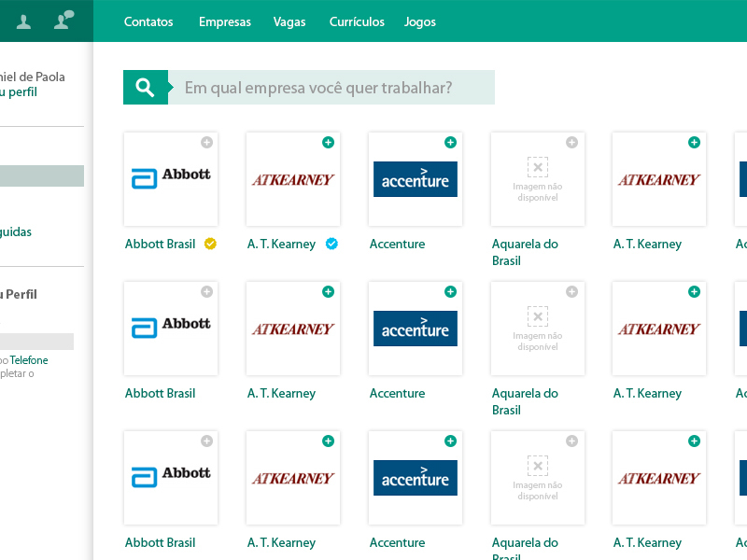Screen dimensions: 747x560
Task: Open the bottom-row Accenture name link
Action: (x=398, y=543)
